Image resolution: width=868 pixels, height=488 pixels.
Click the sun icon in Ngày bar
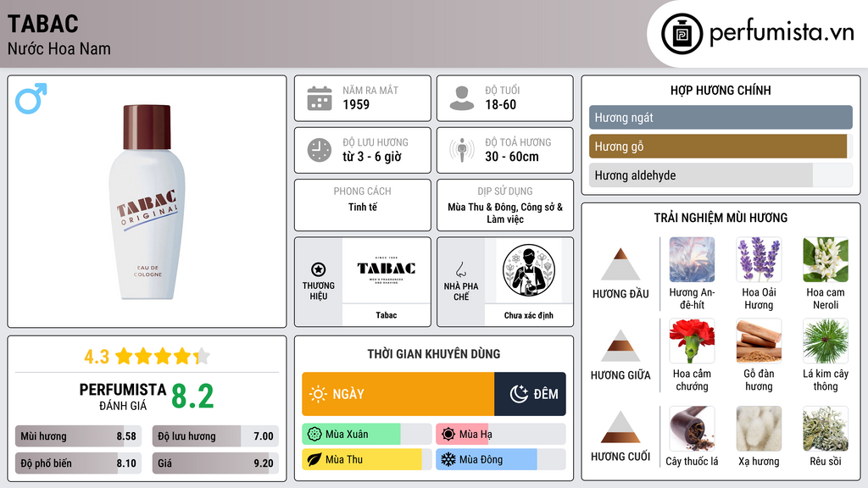319,394
